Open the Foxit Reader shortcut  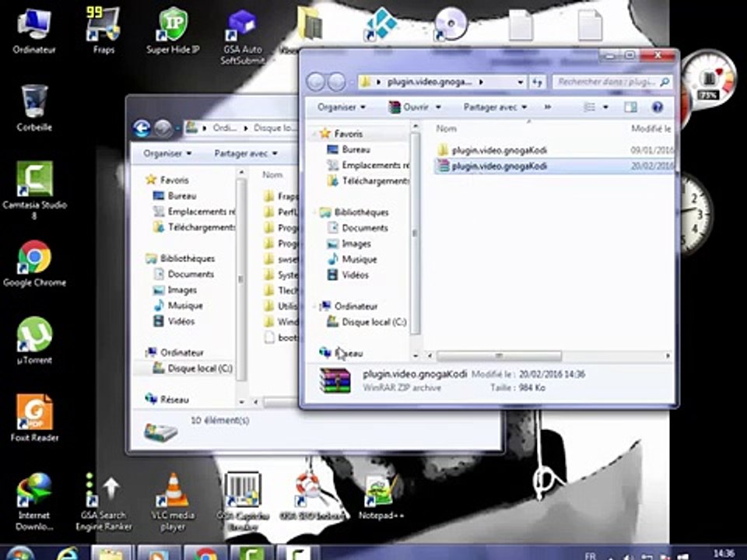pyautogui.click(x=34, y=418)
